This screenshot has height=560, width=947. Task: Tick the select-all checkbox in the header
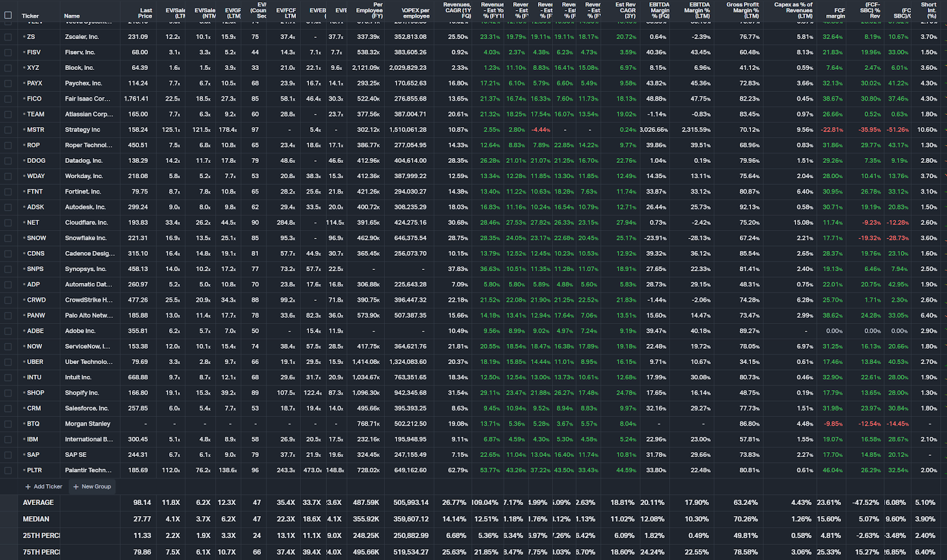(x=8, y=15)
